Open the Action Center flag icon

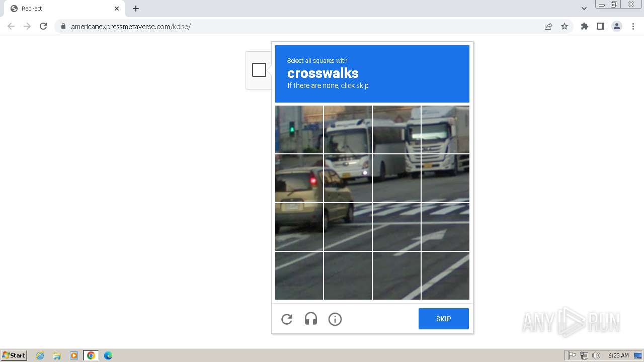pos(572,355)
